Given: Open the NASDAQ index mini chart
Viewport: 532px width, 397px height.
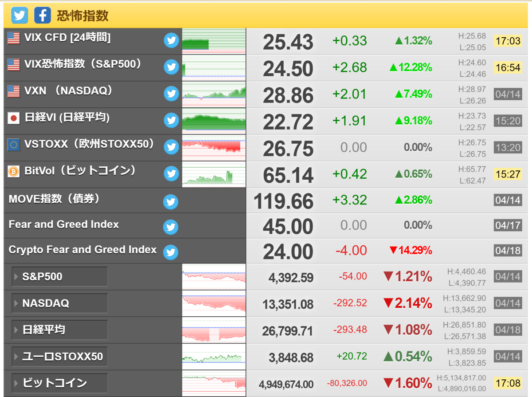Looking at the screenshot, I should [214, 303].
